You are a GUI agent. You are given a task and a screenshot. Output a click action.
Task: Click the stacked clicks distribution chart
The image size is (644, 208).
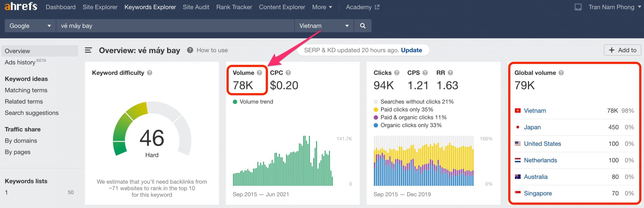pos(424,161)
